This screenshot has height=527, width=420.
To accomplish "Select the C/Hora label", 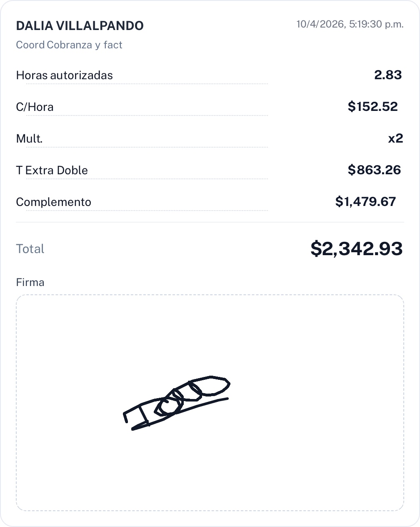I will pos(35,107).
